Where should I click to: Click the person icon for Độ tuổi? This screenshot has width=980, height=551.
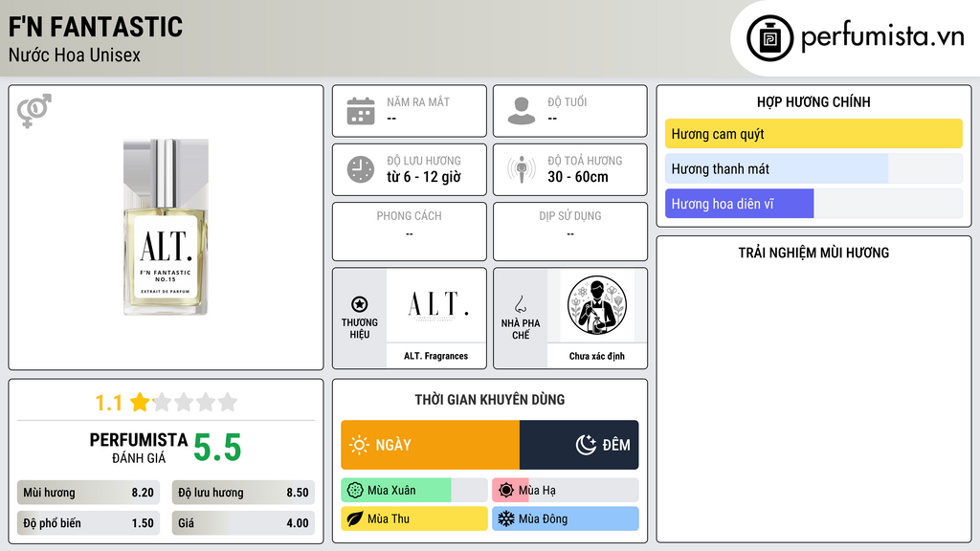pos(522,111)
